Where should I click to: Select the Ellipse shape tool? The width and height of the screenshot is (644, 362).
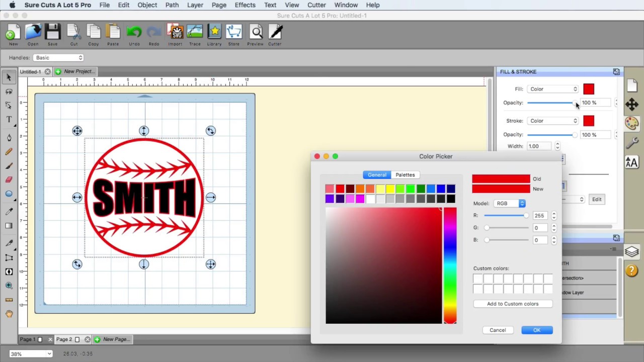(9, 194)
